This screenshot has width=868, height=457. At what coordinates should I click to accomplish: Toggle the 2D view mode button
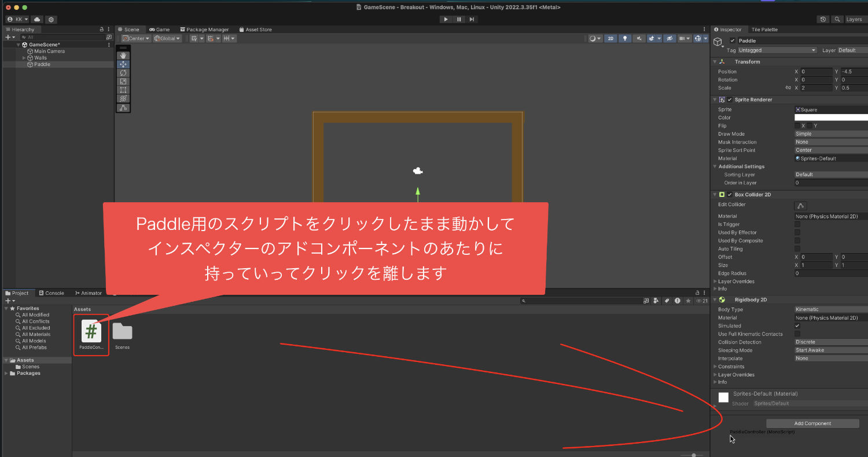tap(610, 38)
